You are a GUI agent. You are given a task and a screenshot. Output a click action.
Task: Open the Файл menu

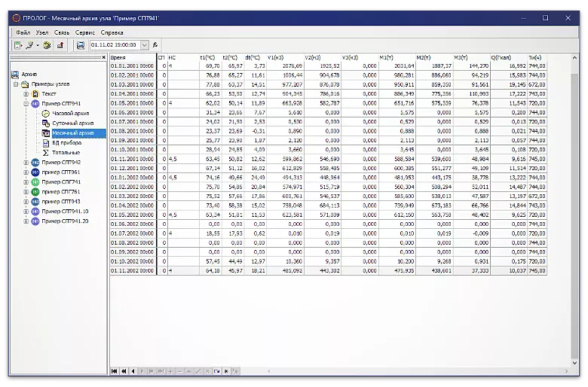tap(23, 32)
